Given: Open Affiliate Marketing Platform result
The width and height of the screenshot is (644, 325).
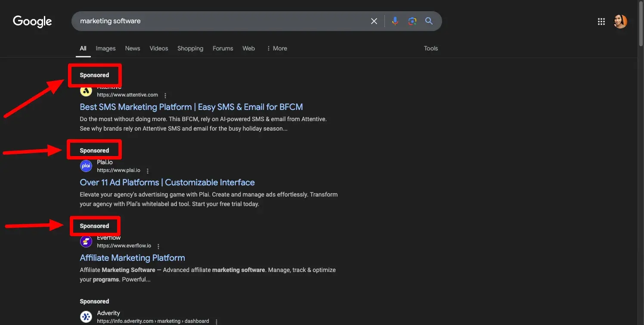Looking at the screenshot, I should click(132, 258).
